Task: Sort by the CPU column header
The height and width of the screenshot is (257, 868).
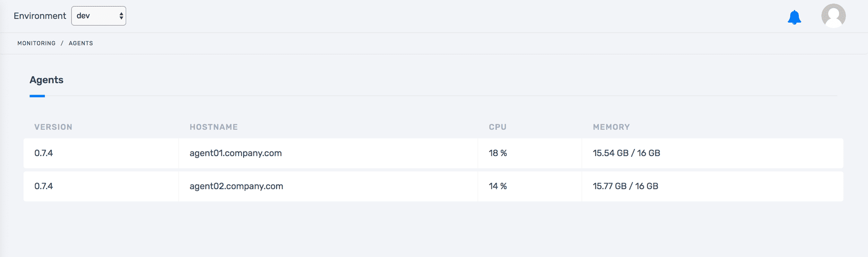Action: (498, 127)
